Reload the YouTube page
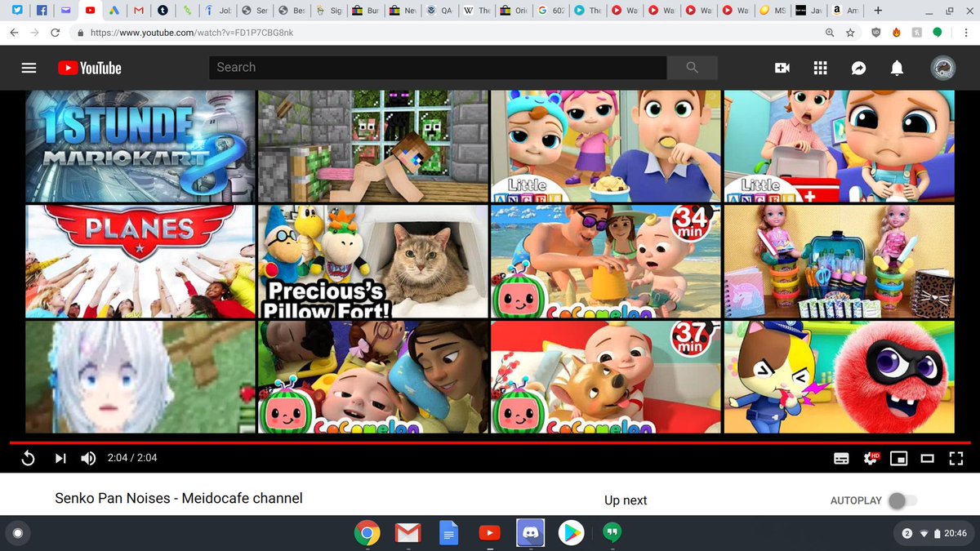This screenshot has height=551, width=980. (x=56, y=33)
